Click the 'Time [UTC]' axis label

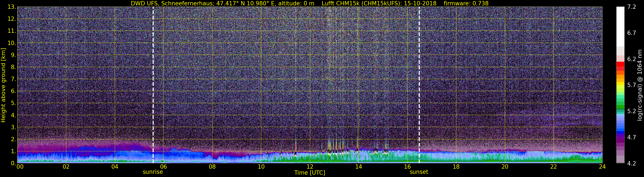pos(310,173)
